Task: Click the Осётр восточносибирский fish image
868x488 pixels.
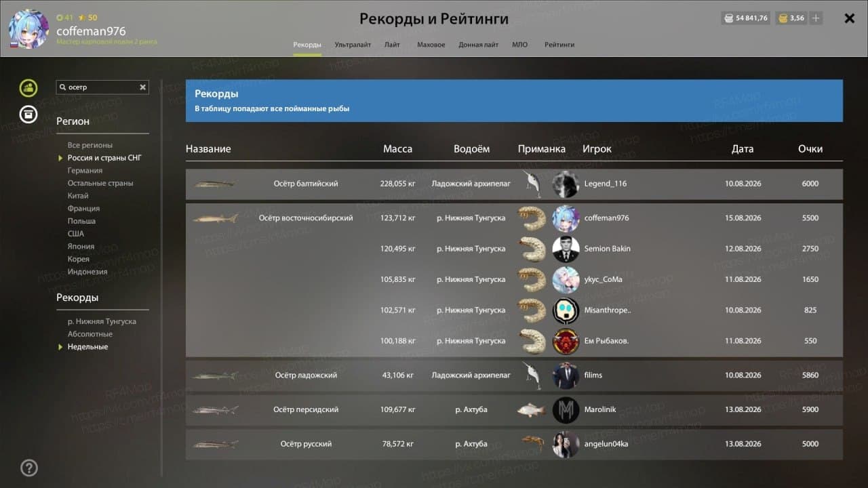Action: (x=216, y=218)
